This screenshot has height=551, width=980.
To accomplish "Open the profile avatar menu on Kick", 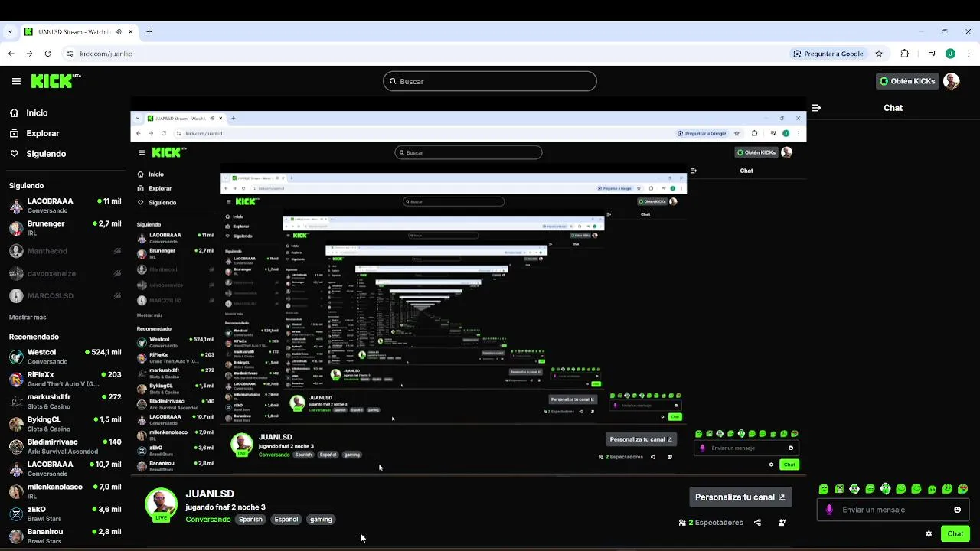I will tap(952, 81).
